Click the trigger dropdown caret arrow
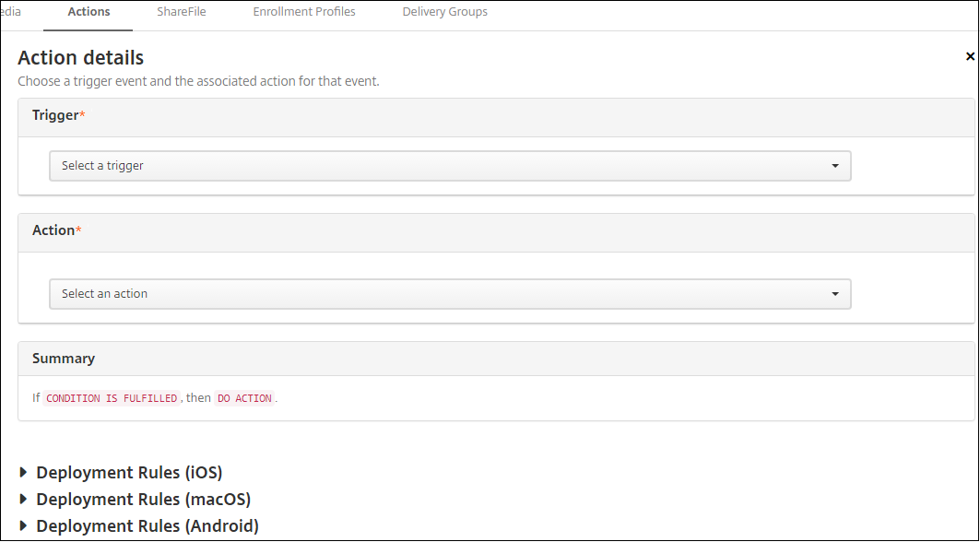 click(x=834, y=166)
